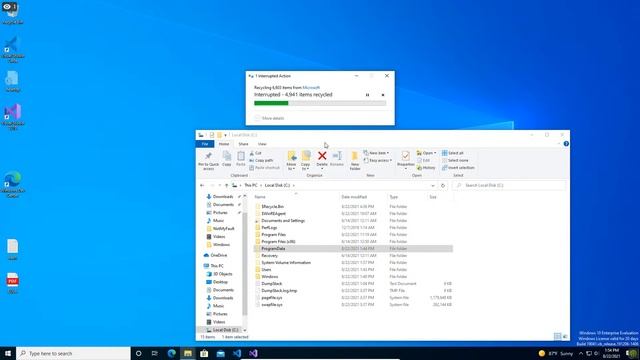Select Desktop under This PC
Image resolution: width=640 pixels, height=360 pixels.
(220, 282)
